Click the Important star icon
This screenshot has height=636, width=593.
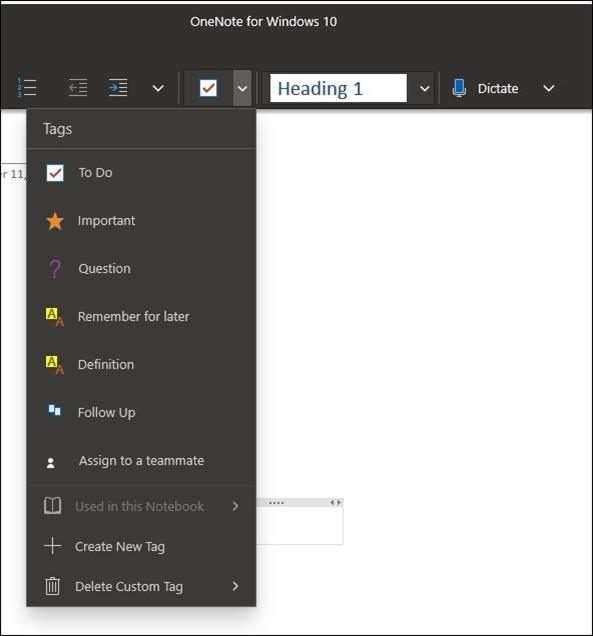[55, 221]
